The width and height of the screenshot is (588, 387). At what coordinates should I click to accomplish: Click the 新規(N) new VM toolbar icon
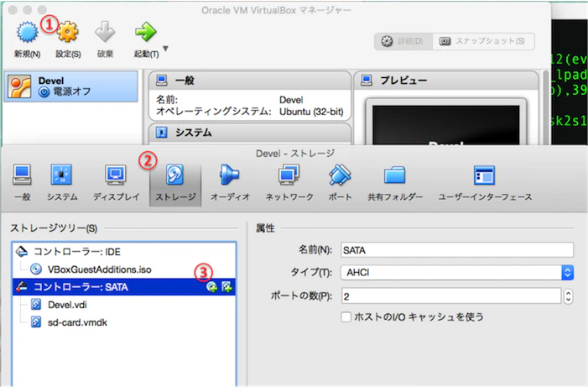pyautogui.click(x=27, y=32)
